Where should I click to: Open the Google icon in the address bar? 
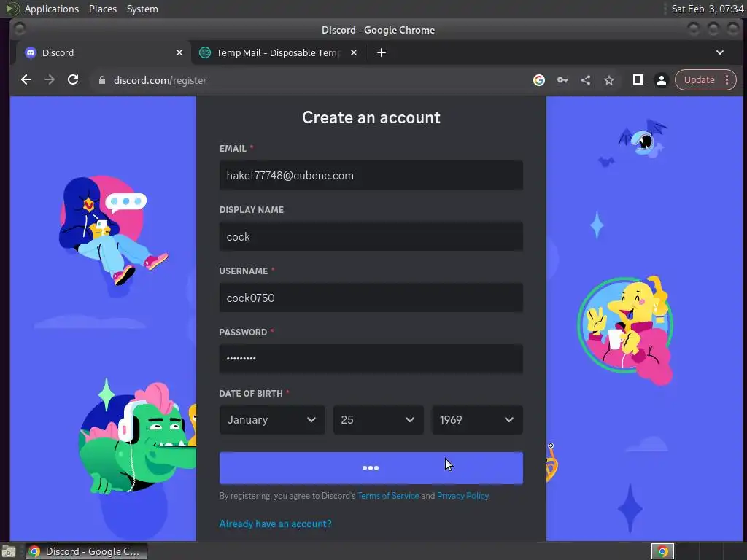(539, 80)
